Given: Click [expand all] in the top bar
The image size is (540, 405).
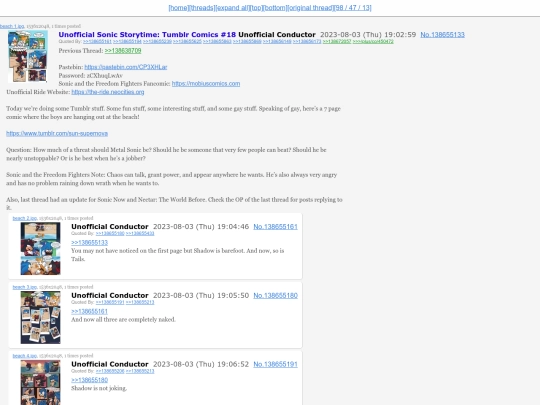Looking at the screenshot, I should (232, 8).
